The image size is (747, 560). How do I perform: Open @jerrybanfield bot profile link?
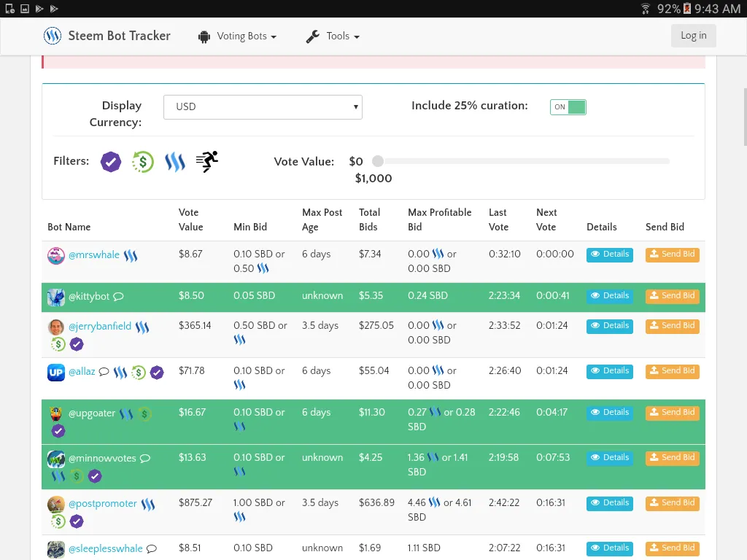[100, 326]
